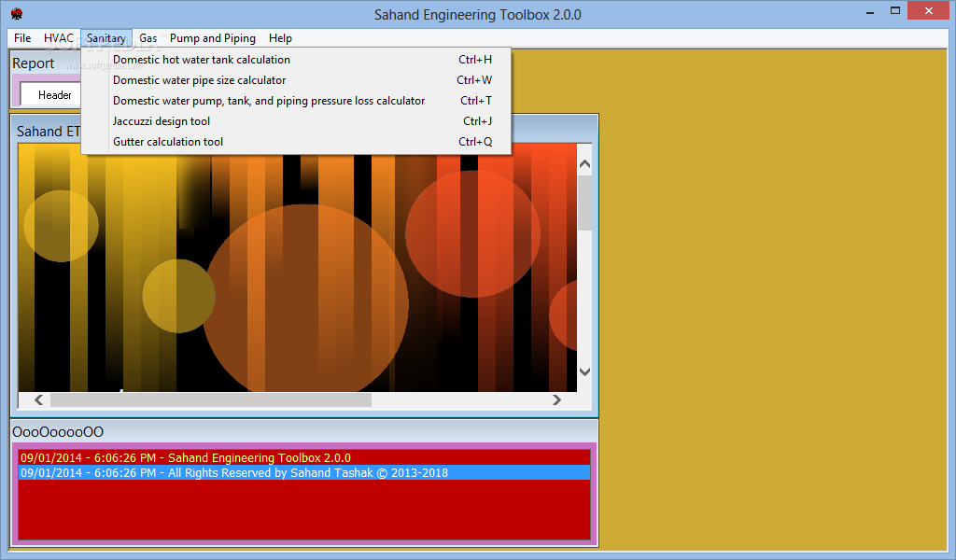
Task: Click the scroll right arrow under image
Action: tap(556, 399)
